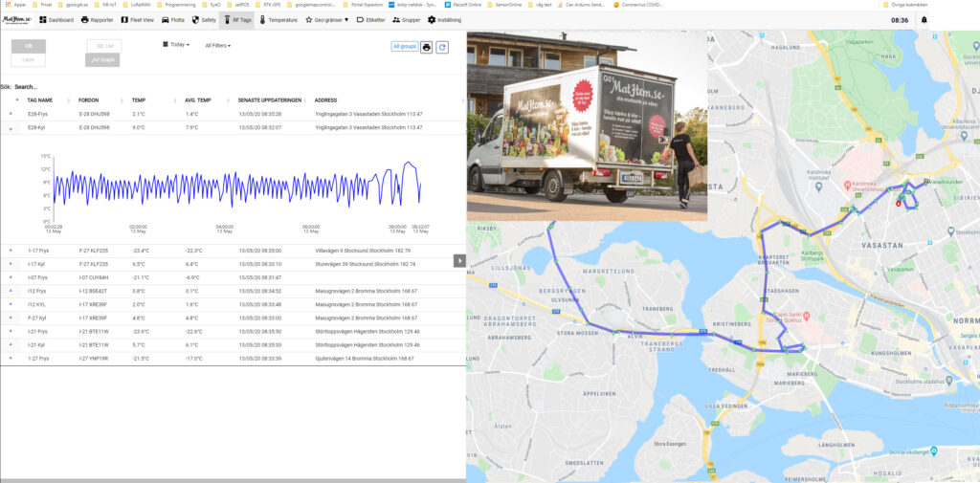Expand the I-17 Kyl row
The image size is (980, 483).
click(10, 264)
